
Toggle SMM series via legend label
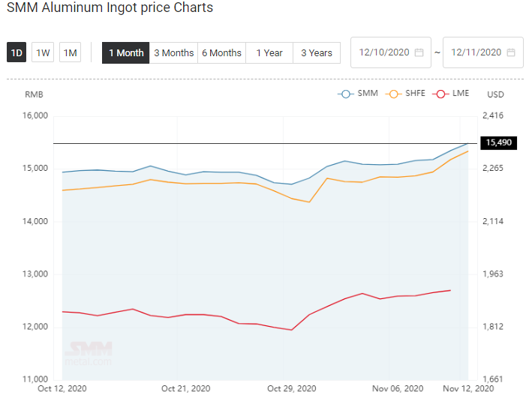(x=368, y=93)
